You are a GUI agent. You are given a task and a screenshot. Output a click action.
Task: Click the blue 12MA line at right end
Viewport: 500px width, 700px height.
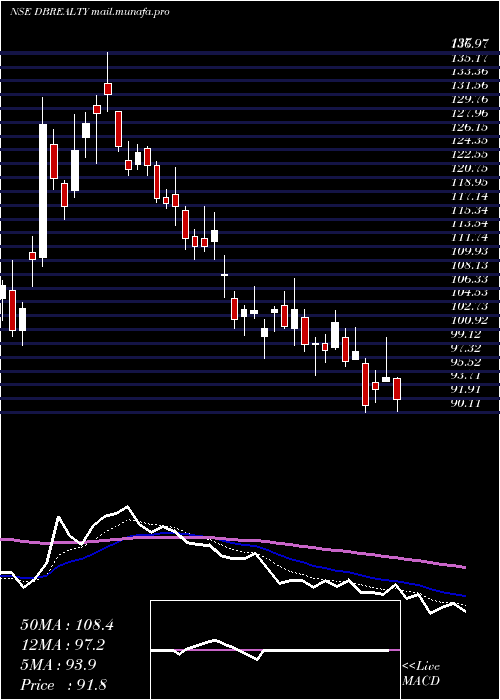(463, 595)
